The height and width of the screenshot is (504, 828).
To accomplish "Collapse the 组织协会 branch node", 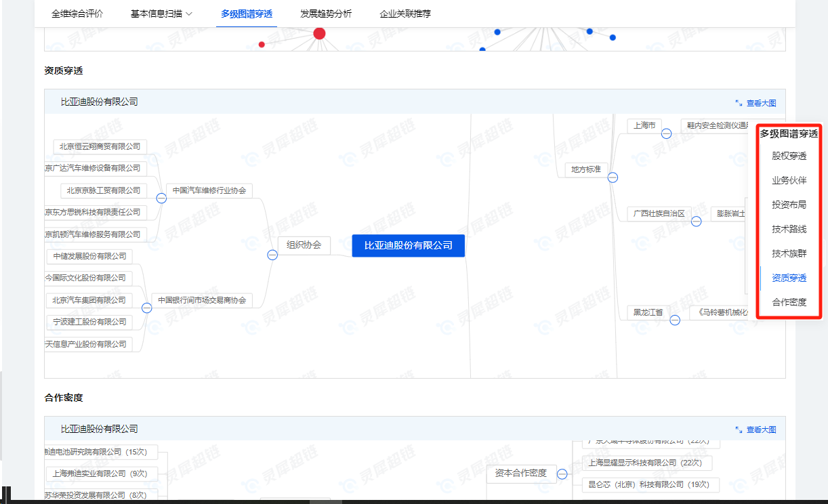I will 272,255.
